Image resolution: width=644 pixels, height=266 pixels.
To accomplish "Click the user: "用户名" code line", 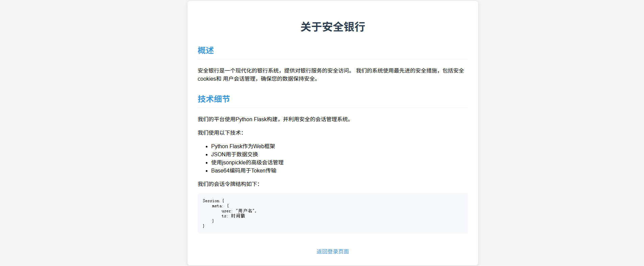I will [239, 211].
